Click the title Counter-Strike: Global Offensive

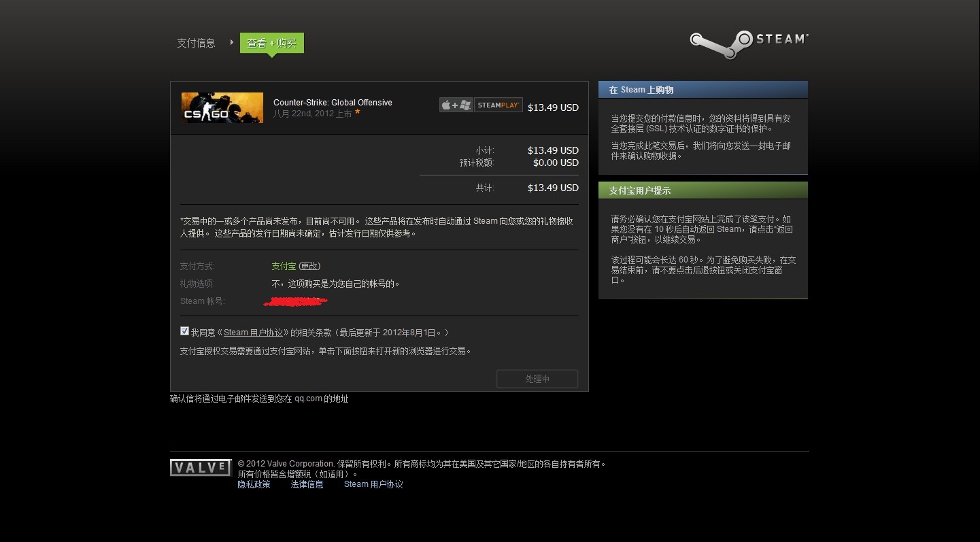[x=333, y=103]
